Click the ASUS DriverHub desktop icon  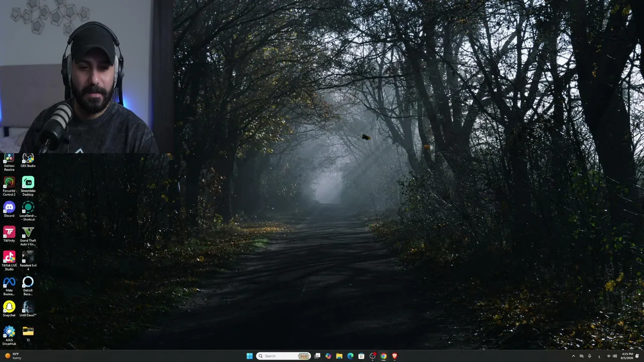pos(9,336)
